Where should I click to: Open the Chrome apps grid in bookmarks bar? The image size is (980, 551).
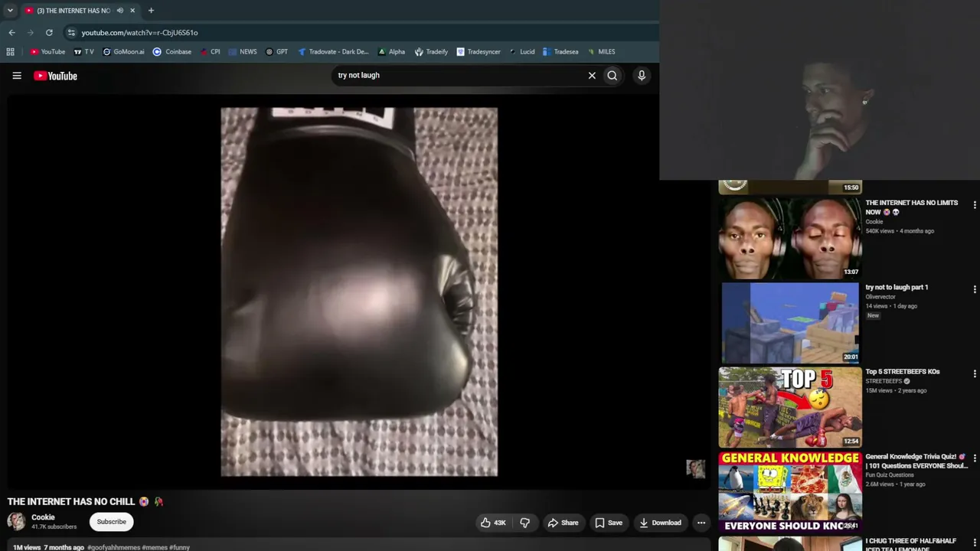pos(10,52)
